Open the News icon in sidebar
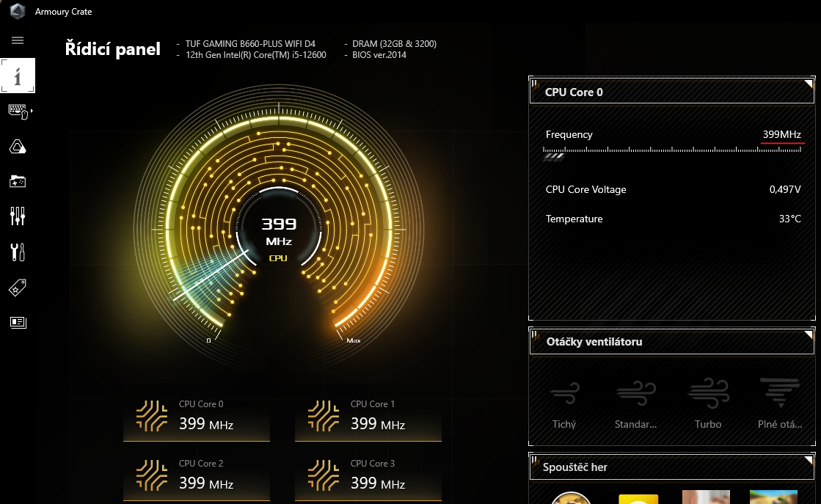The image size is (821, 504). [x=18, y=322]
